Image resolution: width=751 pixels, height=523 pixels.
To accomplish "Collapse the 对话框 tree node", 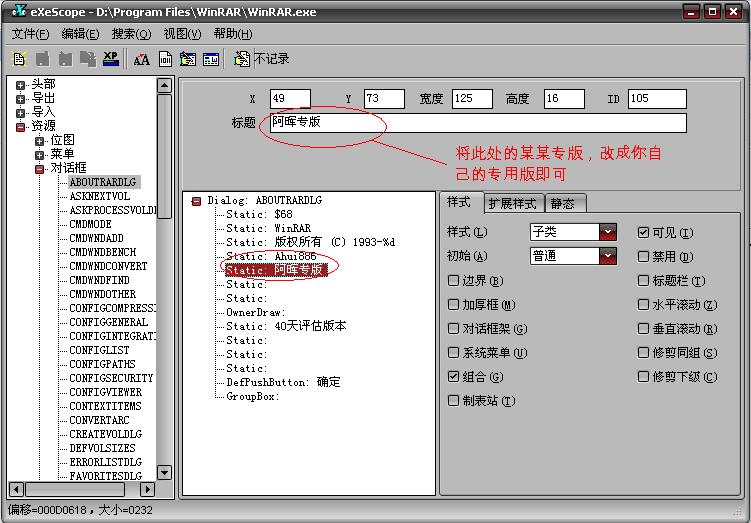I will click(x=39, y=170).
